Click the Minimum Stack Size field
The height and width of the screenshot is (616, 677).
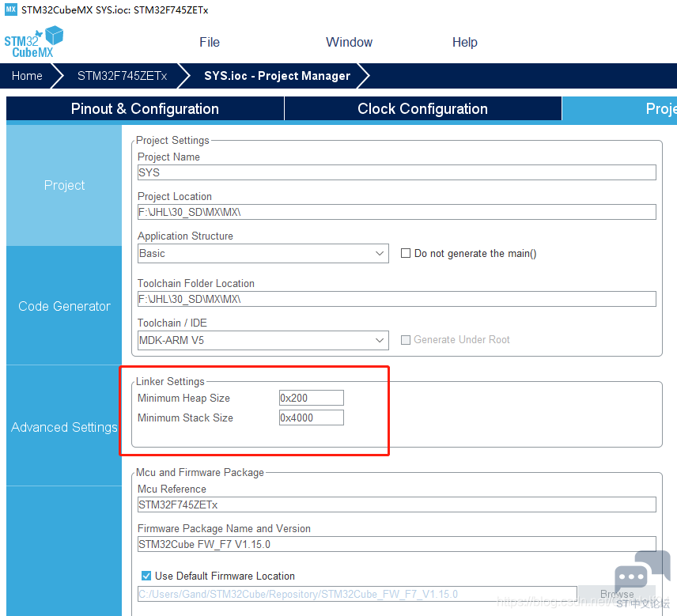312,418
